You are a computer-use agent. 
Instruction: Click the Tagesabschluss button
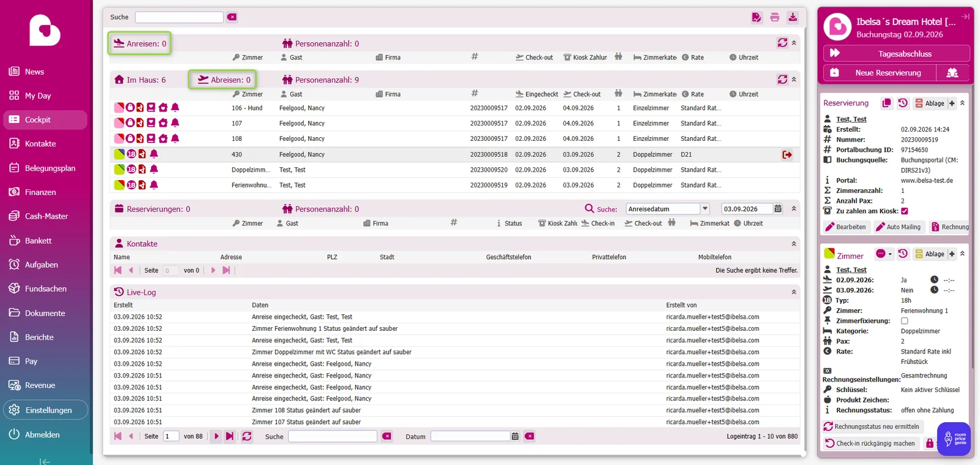point(897,53)
